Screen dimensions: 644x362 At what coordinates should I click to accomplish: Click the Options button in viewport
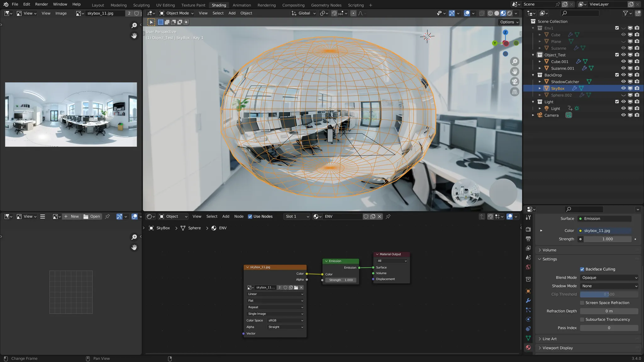509,22
